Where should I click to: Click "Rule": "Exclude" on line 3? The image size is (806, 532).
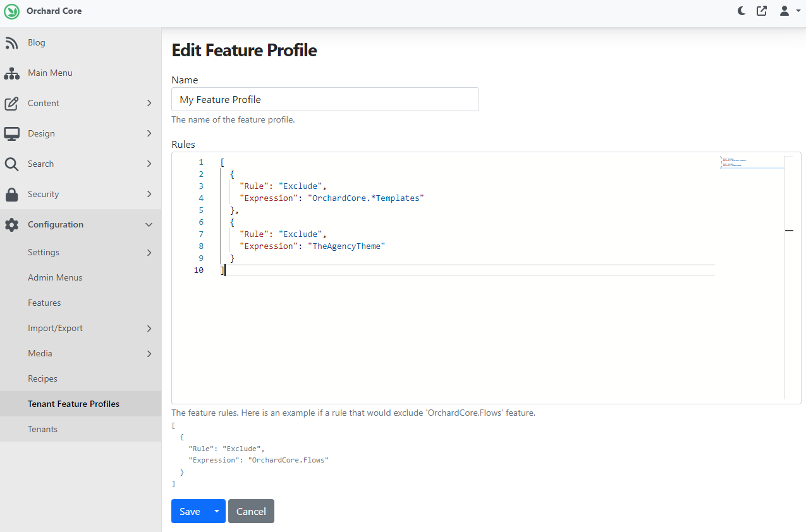click(283, 186)
